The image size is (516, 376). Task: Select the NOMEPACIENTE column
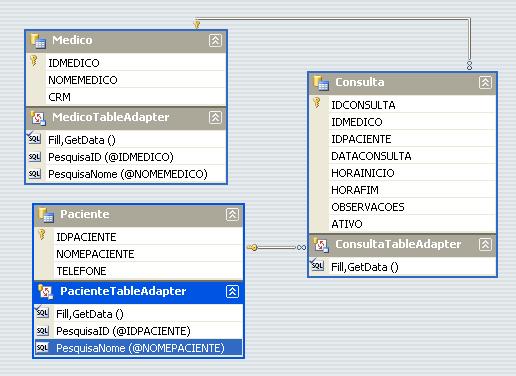tap(138, 254)
